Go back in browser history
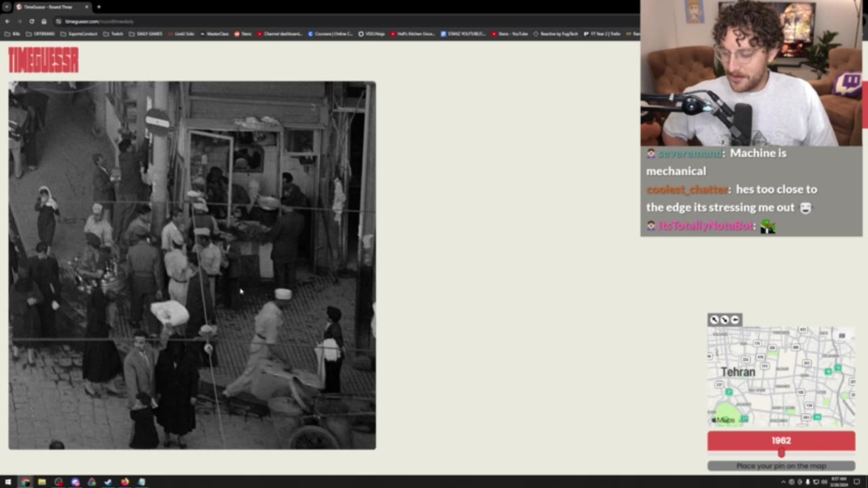 (x=7, y=21)
